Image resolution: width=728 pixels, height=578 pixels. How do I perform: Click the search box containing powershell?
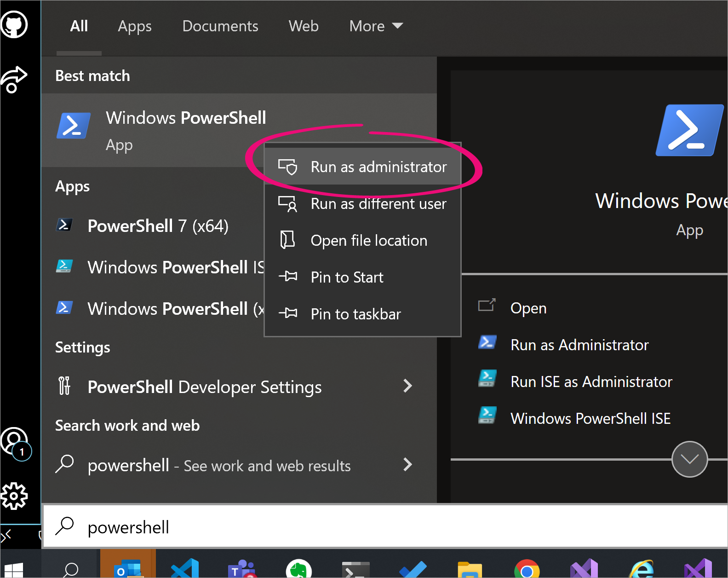tap(368, 527)
